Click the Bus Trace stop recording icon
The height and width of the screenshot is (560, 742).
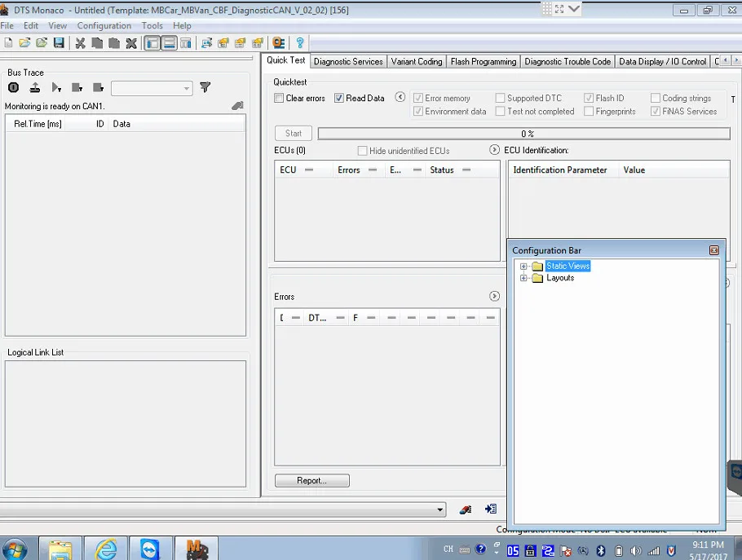[13, 87]
